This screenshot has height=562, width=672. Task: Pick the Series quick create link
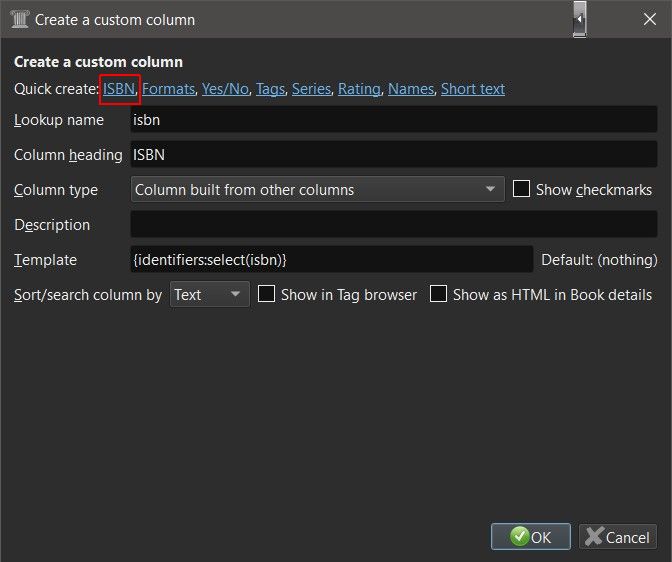click(x=312, y=89)
